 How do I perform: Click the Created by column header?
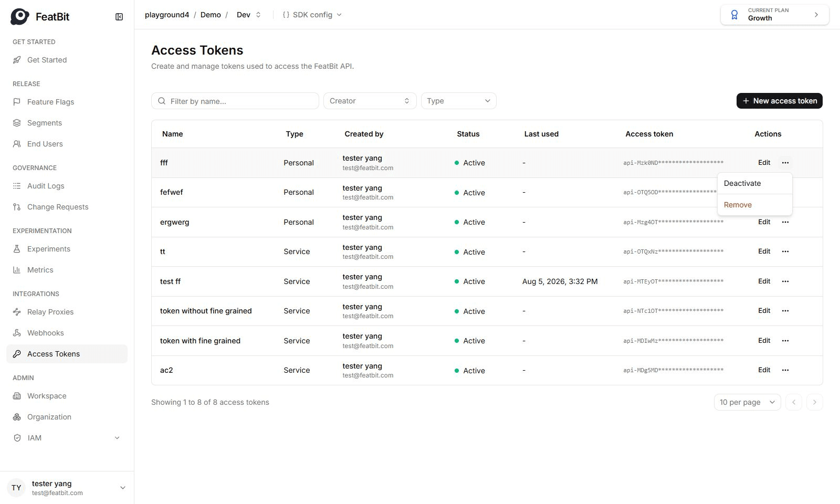(x=364, y=134)
